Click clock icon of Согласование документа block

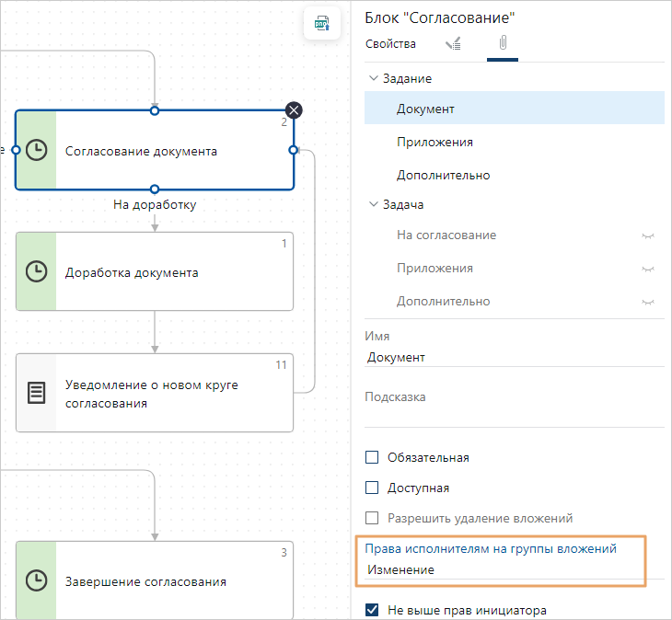pos(36,151)
